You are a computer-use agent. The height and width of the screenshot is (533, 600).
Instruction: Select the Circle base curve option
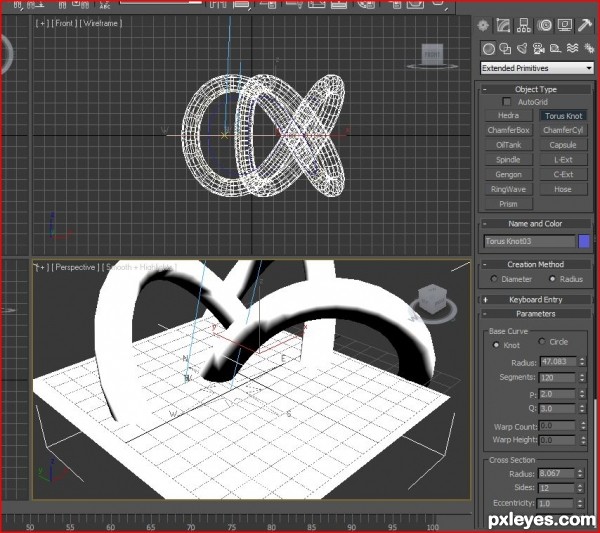[542, 341]
